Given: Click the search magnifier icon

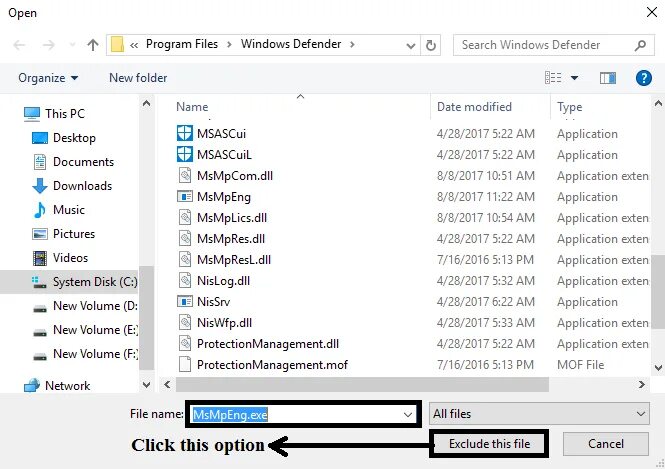Looking at the screenshot, I should 640,45.
